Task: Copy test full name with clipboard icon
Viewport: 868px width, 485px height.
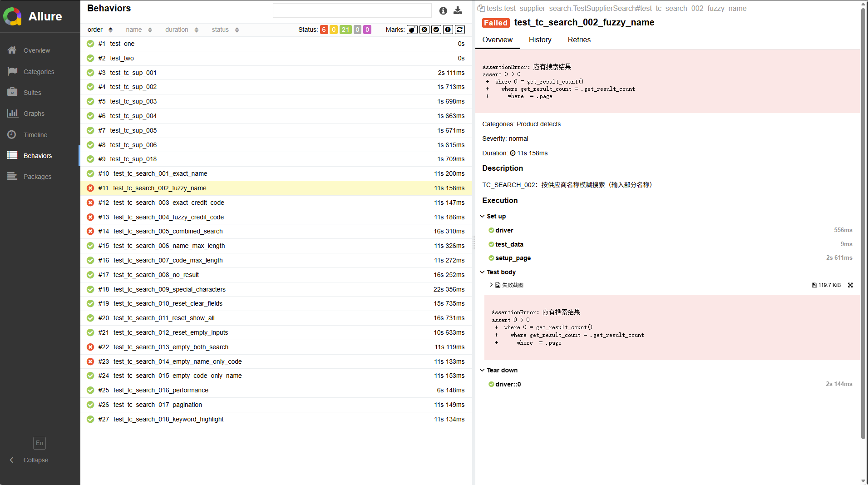Action: coord(481,8)
